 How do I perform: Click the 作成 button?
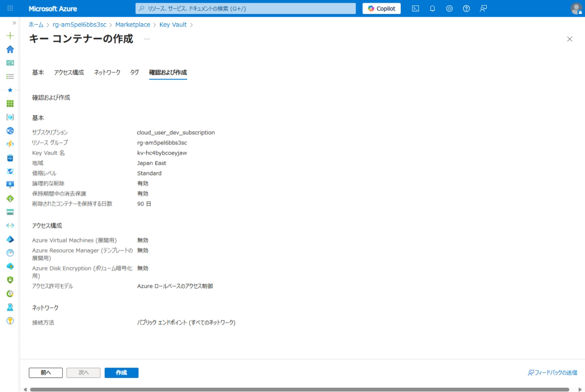(x=121, y=373)
